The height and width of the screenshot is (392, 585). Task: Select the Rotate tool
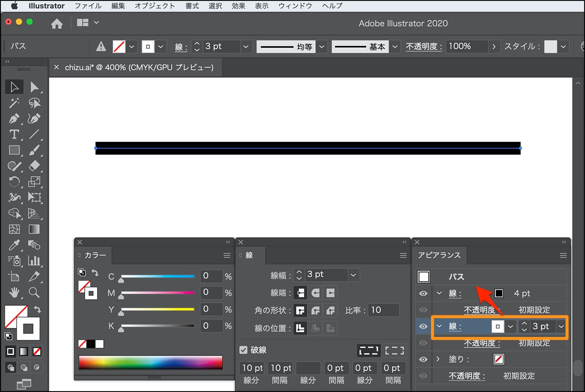[x=14, y=181]
